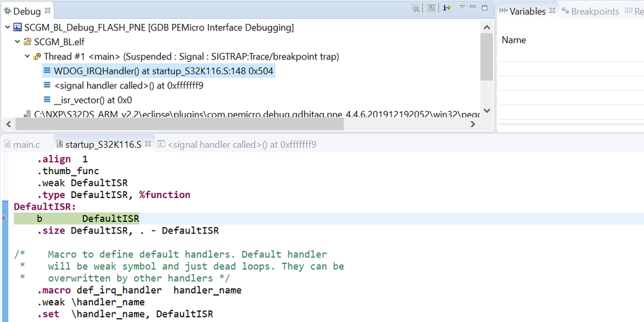Screen dimensions: 644x322
Task: Close the startup_S32K116.S editor tab
Action: pos(148,144)
